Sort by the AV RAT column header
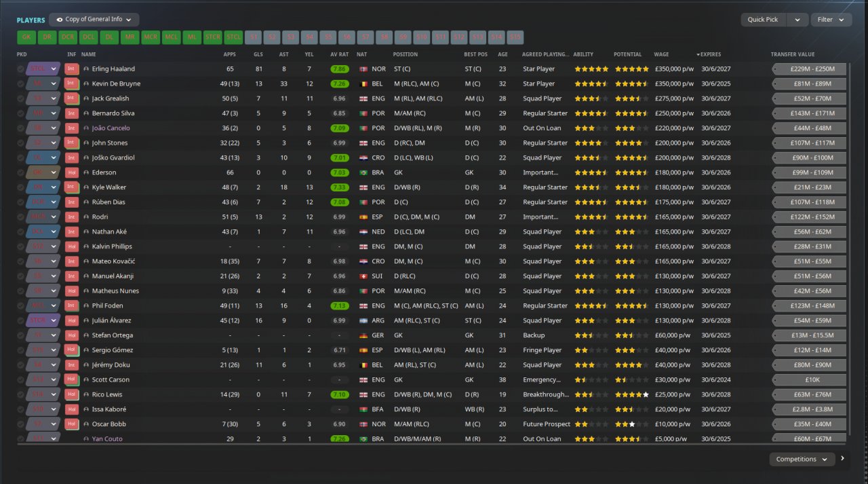 (x=340, y=54)
